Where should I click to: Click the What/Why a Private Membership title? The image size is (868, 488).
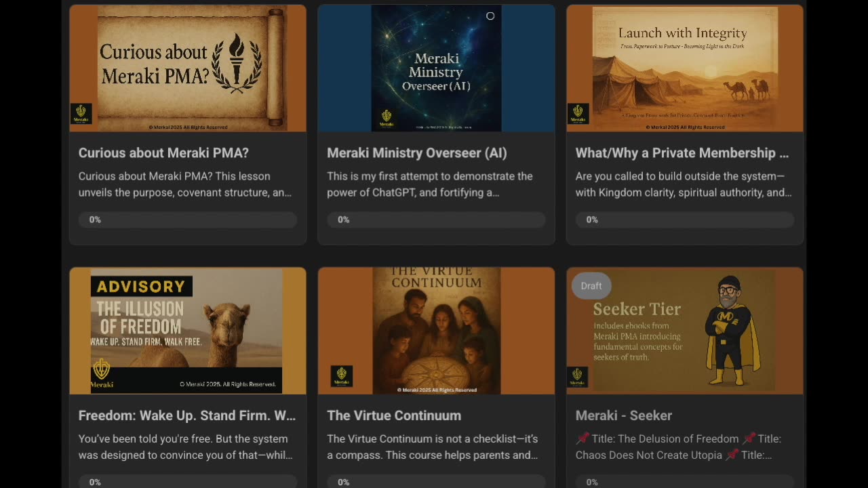682,153
